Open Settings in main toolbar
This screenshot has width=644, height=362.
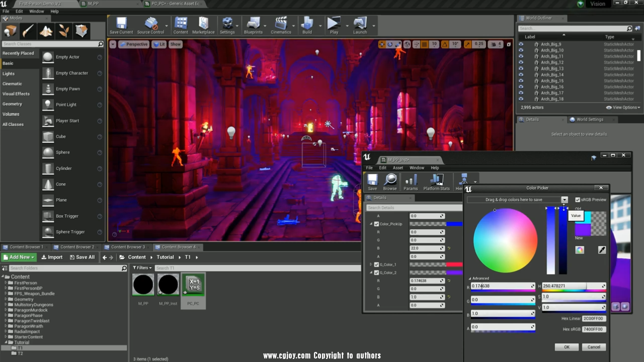point(227,26)
